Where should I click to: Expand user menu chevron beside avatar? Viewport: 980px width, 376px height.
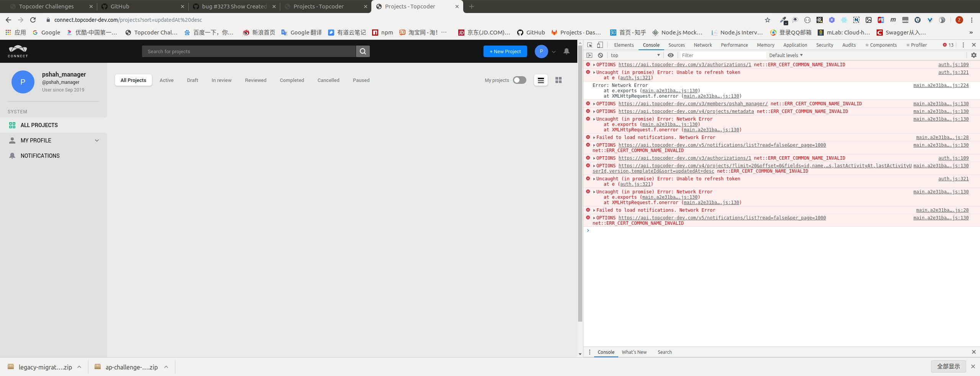coord(554,52)
